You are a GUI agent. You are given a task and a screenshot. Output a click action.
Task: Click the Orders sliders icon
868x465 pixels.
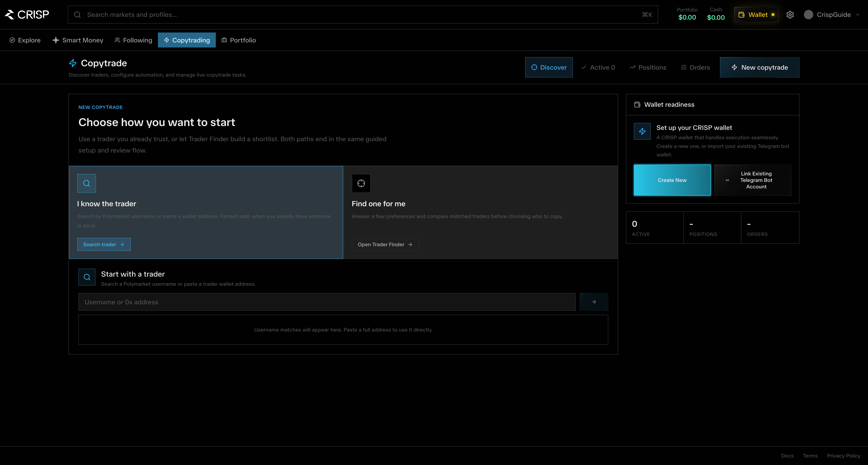point(684,67)
